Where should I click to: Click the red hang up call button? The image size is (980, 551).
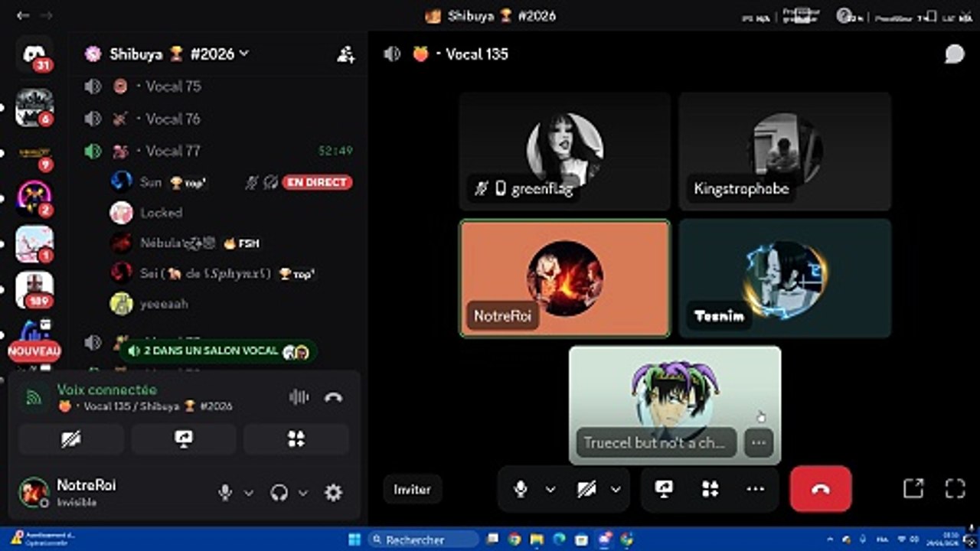(821, 489)
